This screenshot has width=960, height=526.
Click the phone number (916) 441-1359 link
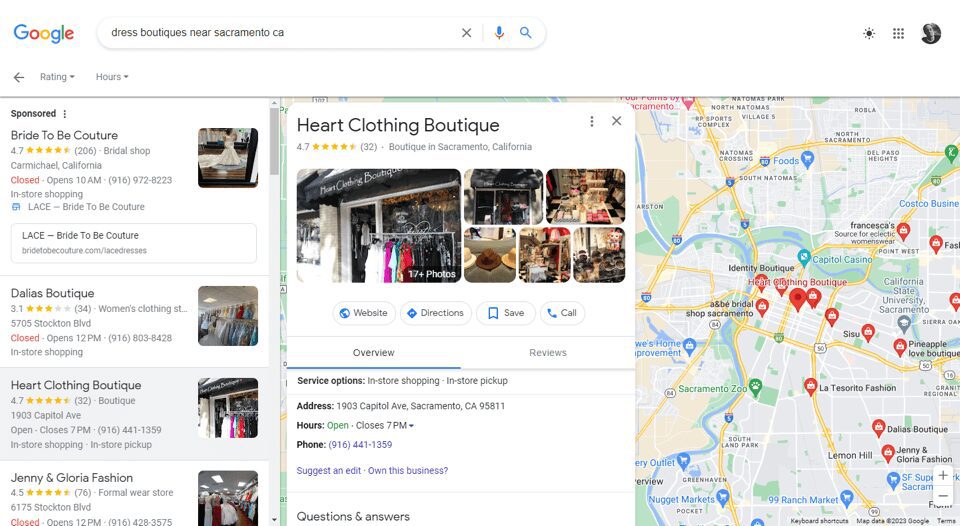click(360, 445)
